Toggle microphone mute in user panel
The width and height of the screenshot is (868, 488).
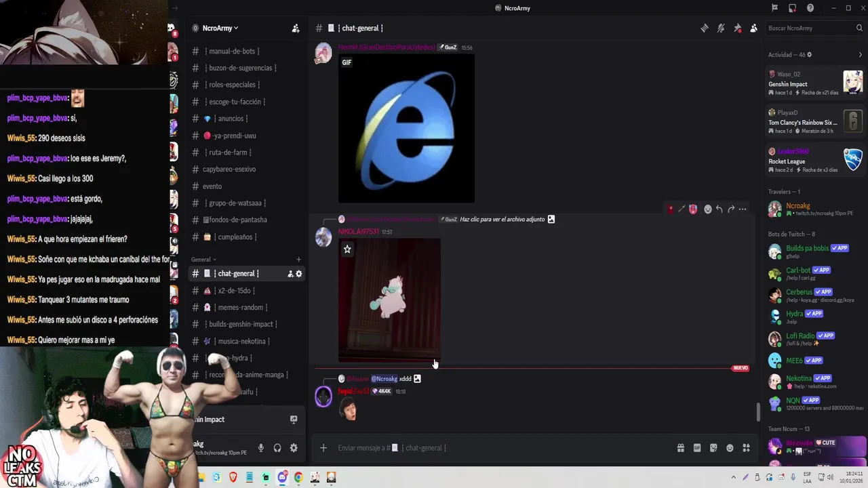click(x=261, y=448)
